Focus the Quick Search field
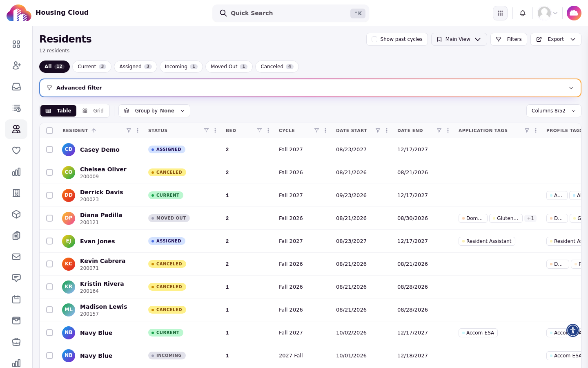 pos(291,13)
